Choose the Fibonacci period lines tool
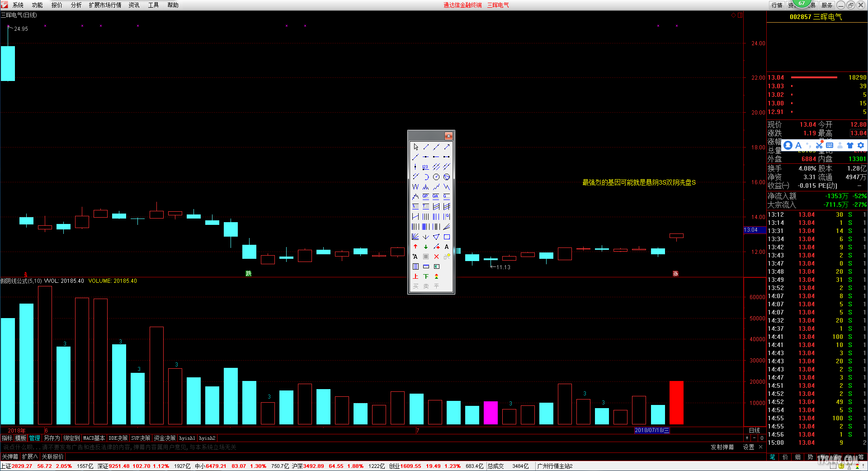Screen dimensions: 868x471 coord(436,217)
